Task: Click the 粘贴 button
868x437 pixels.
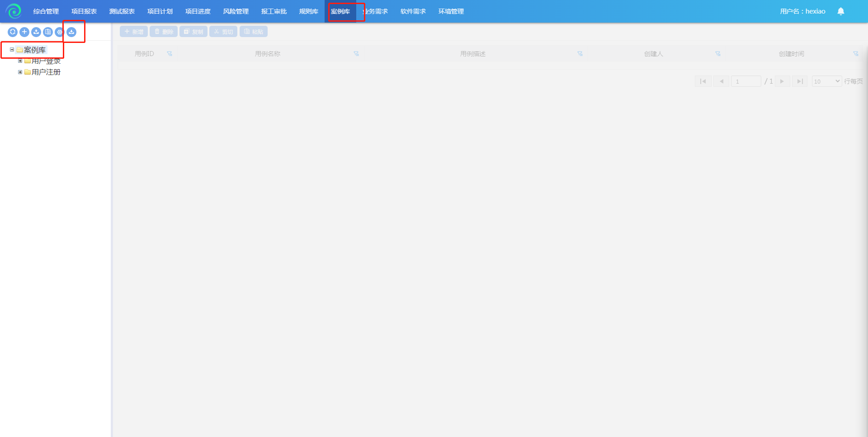Action: [x=254, y=32]
